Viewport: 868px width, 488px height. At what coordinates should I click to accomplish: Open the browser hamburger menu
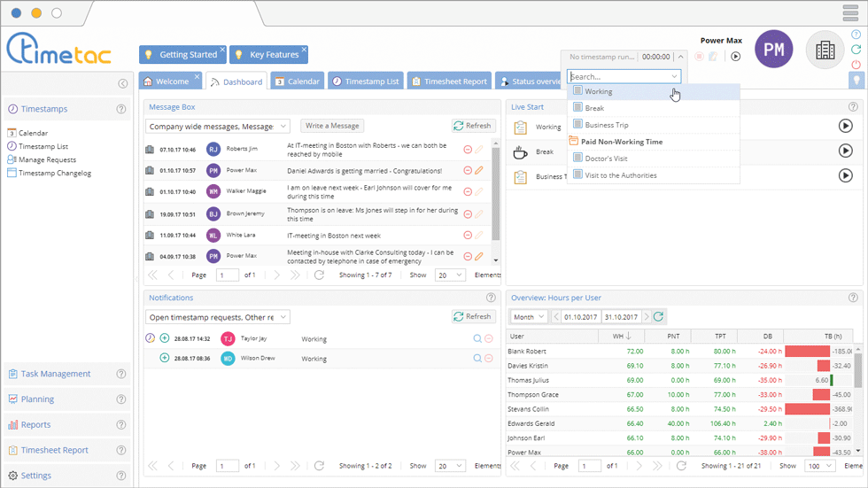pos(850,12)
